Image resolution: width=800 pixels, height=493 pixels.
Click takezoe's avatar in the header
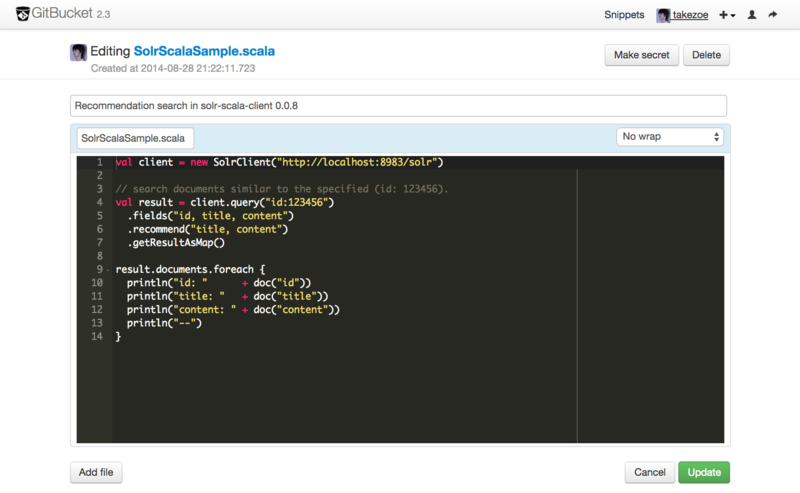click(x=663, y=15)
